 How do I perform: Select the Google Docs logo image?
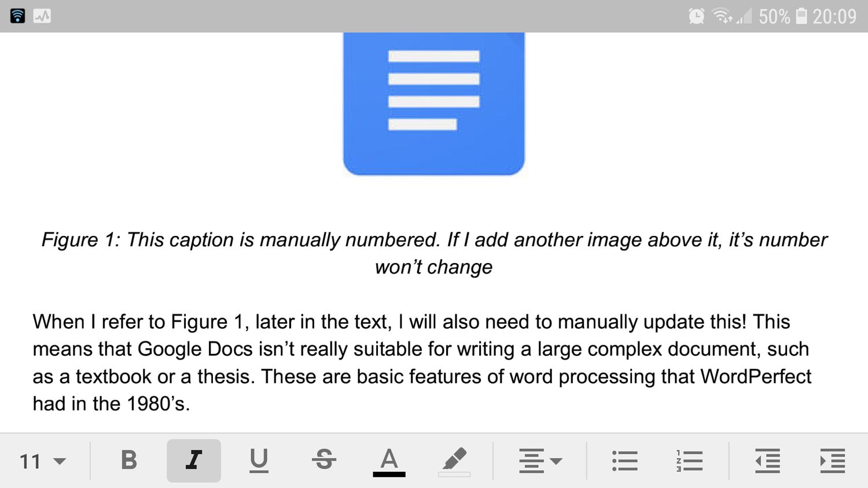pos(434,103)
